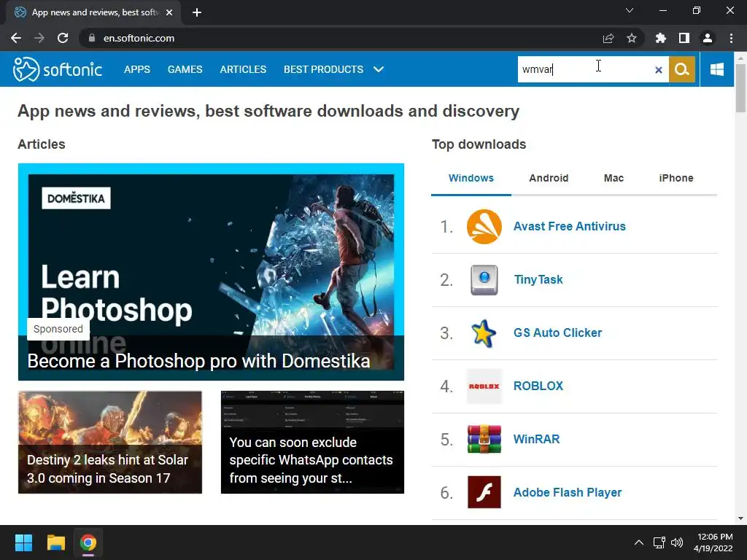
Task: Toggle the Chrome side panel icon
Action: coord(684,38)
